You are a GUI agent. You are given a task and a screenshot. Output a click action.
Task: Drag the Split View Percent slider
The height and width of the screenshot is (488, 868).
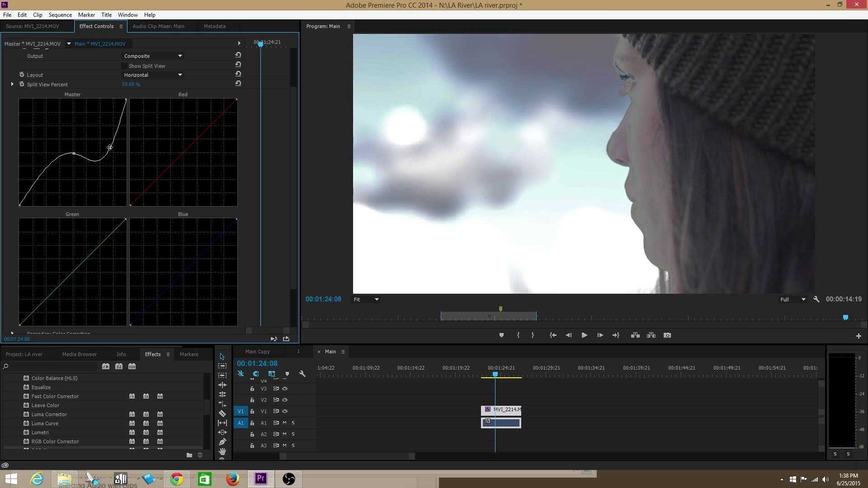131,84
